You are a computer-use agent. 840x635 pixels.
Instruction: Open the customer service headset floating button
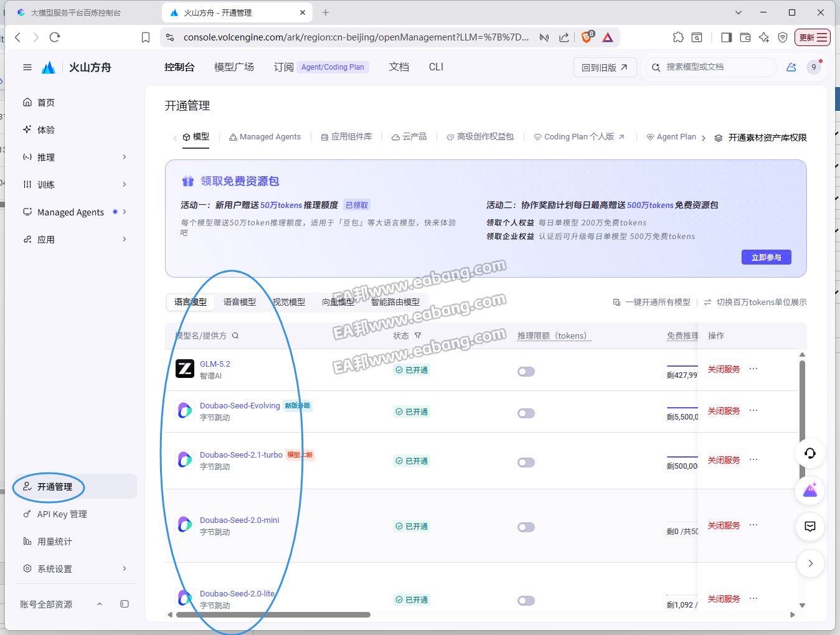tap(810, 453)
